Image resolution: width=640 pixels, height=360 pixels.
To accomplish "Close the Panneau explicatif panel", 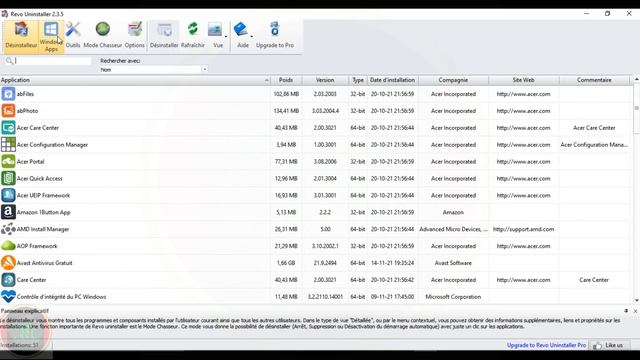I will pos(635,311).
